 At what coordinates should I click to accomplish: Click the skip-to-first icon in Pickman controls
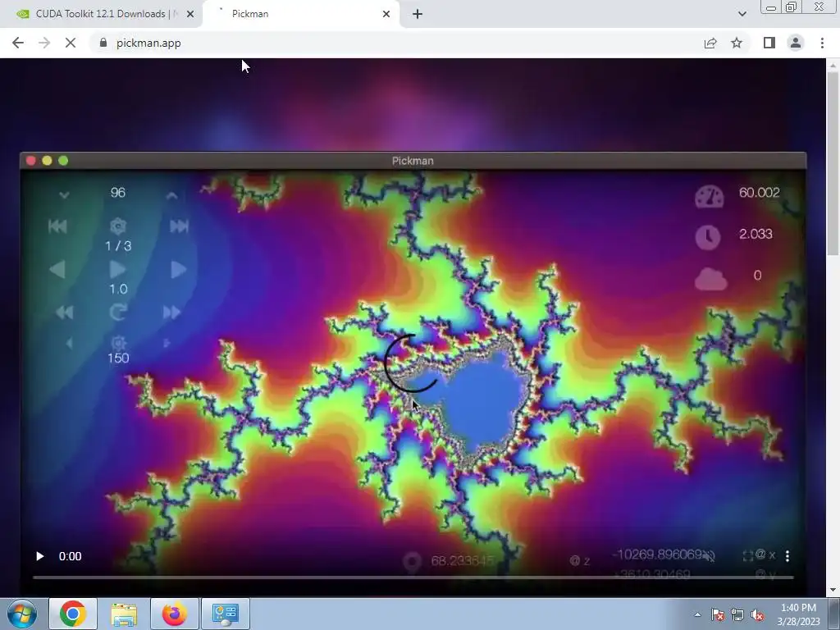pyautogui.click(x=57, y=226)
